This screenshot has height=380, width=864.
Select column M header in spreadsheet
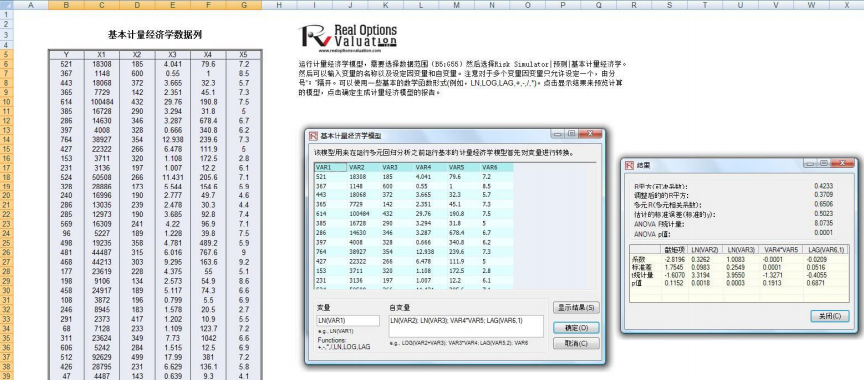pos(456,5)
